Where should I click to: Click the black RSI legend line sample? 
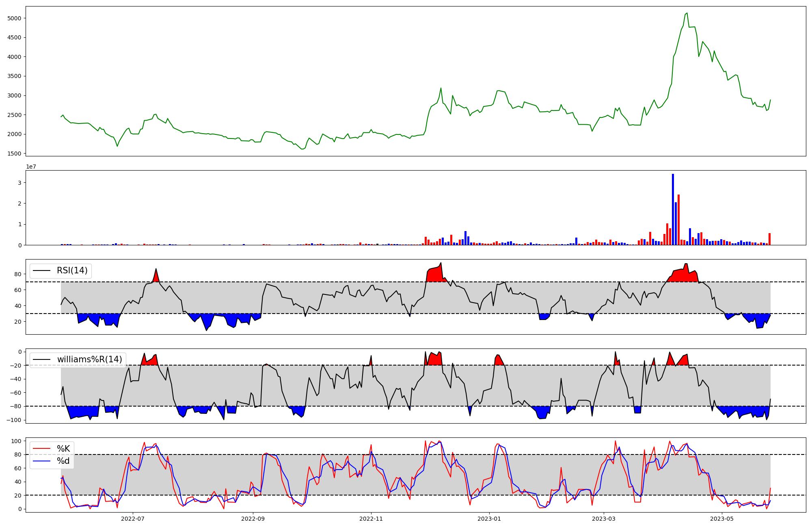click(x=41, y=270)
